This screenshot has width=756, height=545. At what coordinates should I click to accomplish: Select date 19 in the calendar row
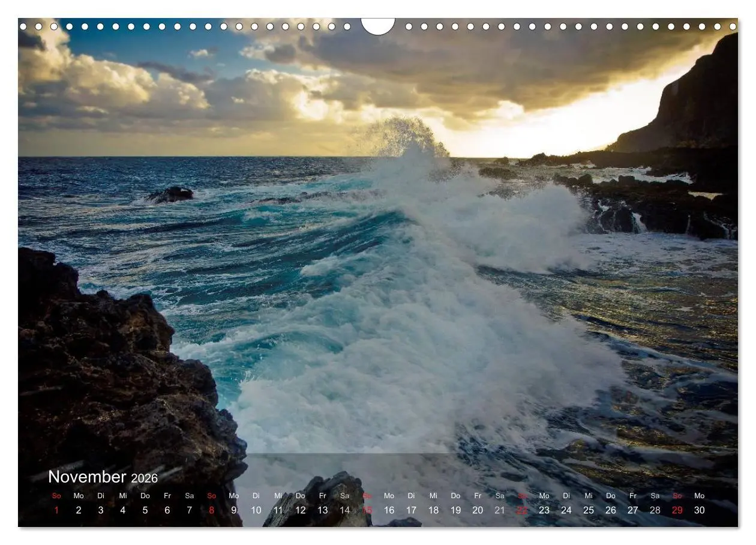[456, 510]
